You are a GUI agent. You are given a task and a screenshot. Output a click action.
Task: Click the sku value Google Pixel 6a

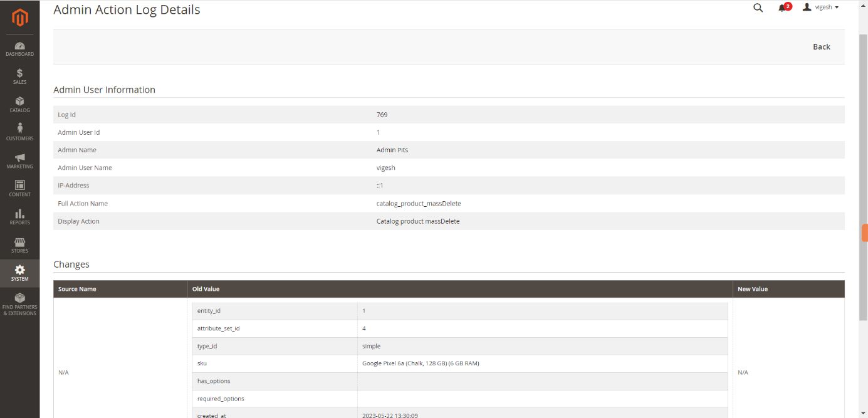421,363
